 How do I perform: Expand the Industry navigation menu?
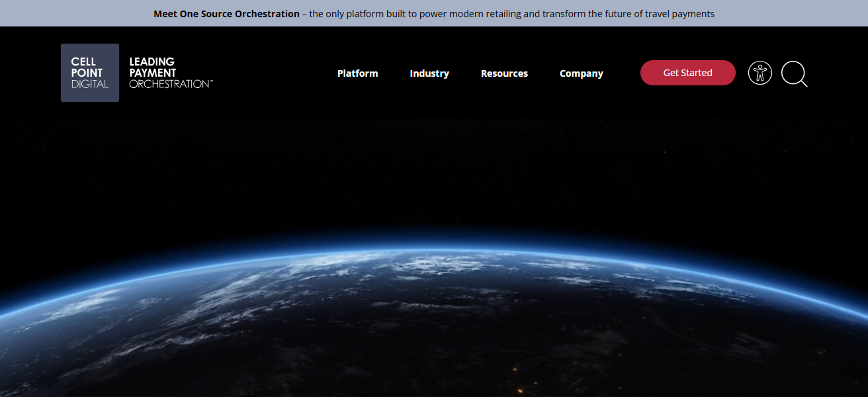(x=429, y=73)
